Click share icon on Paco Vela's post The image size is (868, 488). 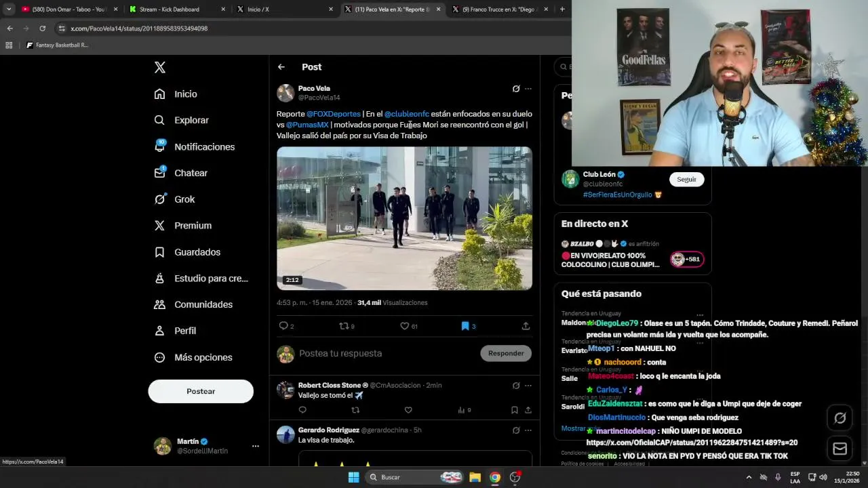click(526, 326)
